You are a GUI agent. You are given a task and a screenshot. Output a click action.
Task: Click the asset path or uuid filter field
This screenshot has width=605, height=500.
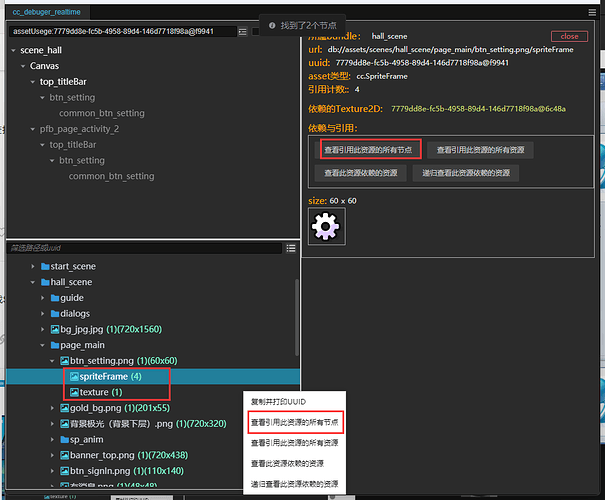point(145,248)
